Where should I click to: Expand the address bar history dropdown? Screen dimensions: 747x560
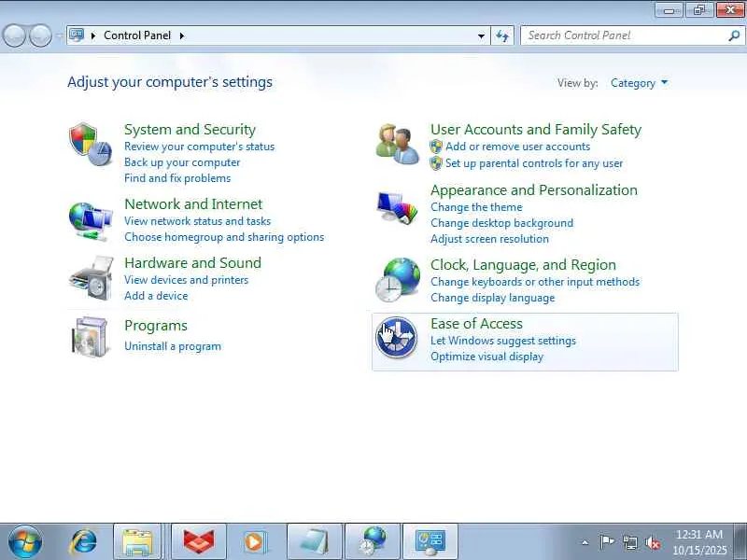[x=481, y=35]
